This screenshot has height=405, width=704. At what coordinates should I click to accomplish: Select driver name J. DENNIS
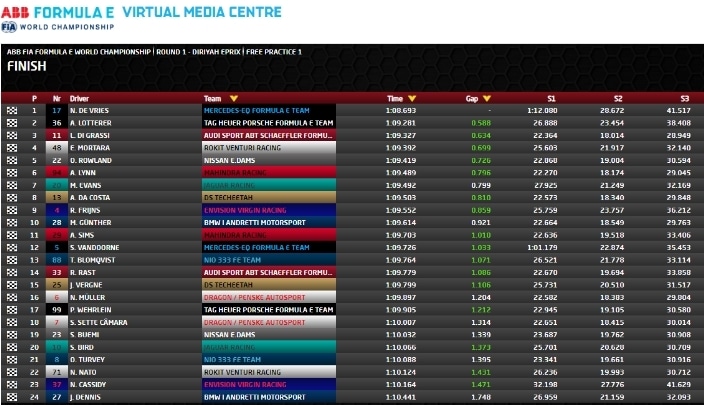click(x=85, y=397)
